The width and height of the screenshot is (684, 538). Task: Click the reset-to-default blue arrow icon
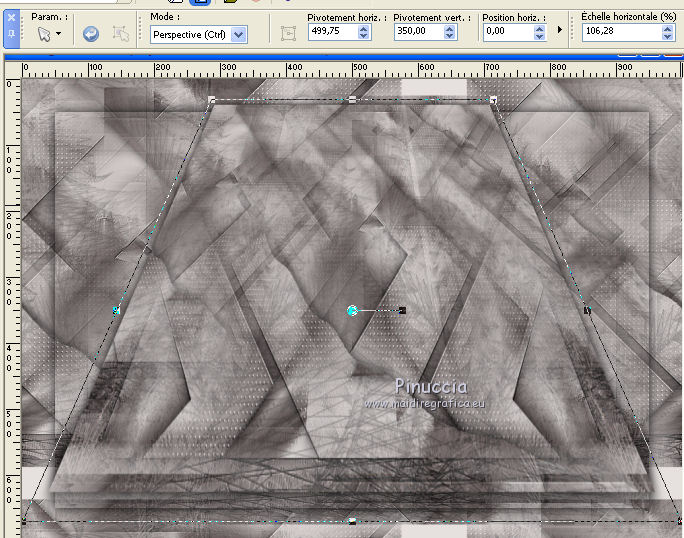(x=91, y=34)
